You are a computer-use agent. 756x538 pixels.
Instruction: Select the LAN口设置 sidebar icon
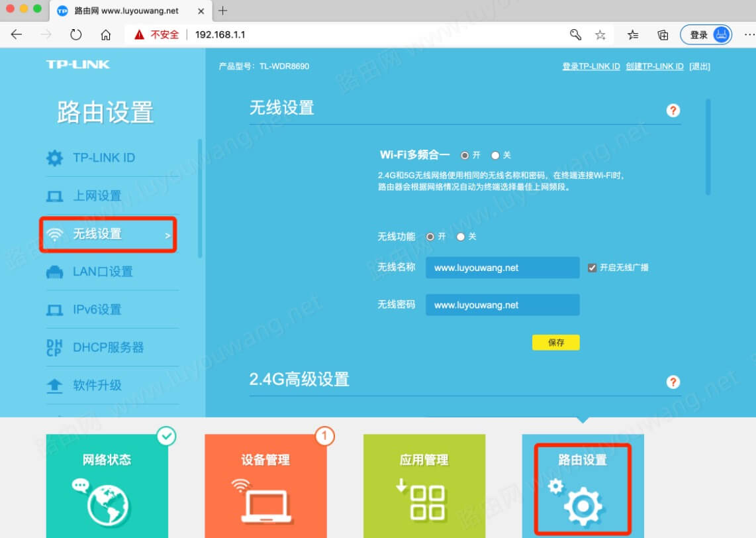[55, 272]
